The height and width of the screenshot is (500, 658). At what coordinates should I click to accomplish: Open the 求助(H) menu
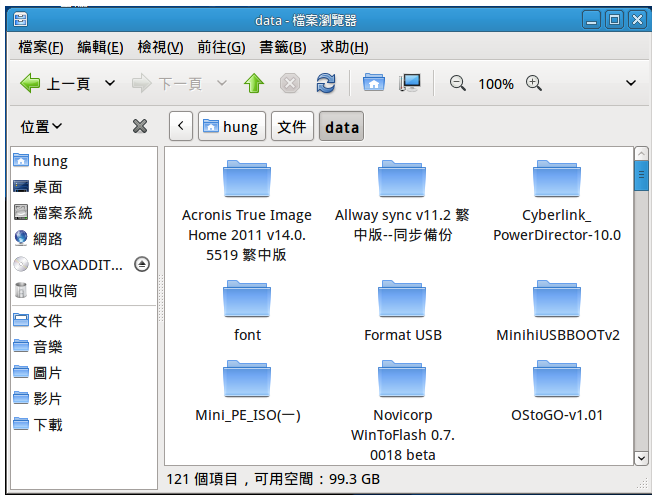click(x=344, y=47)
